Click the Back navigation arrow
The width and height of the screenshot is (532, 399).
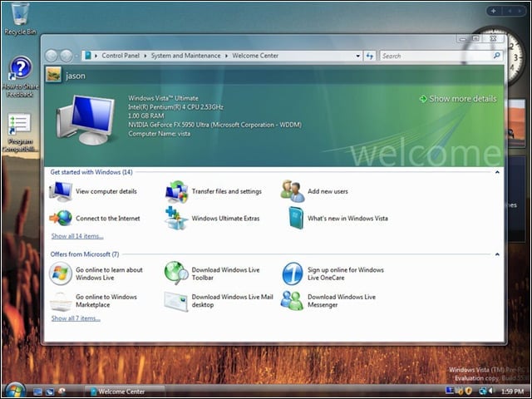point(52,56)
